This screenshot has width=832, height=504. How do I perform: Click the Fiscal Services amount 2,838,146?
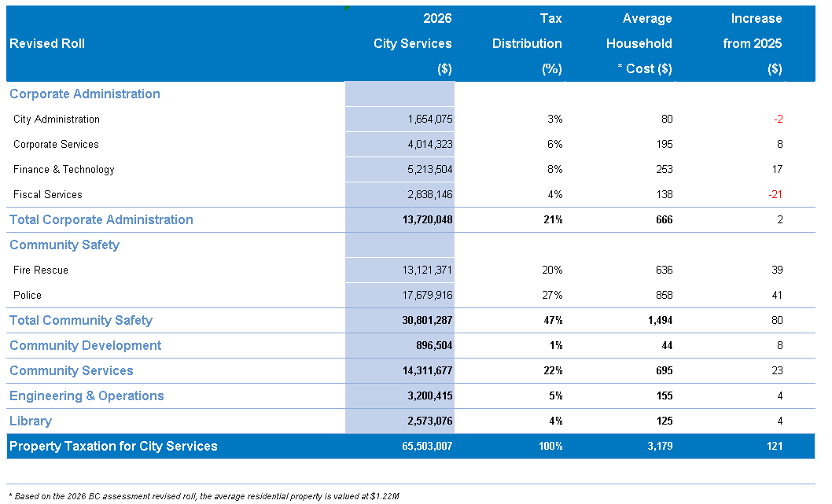click(x=430, y=195)
